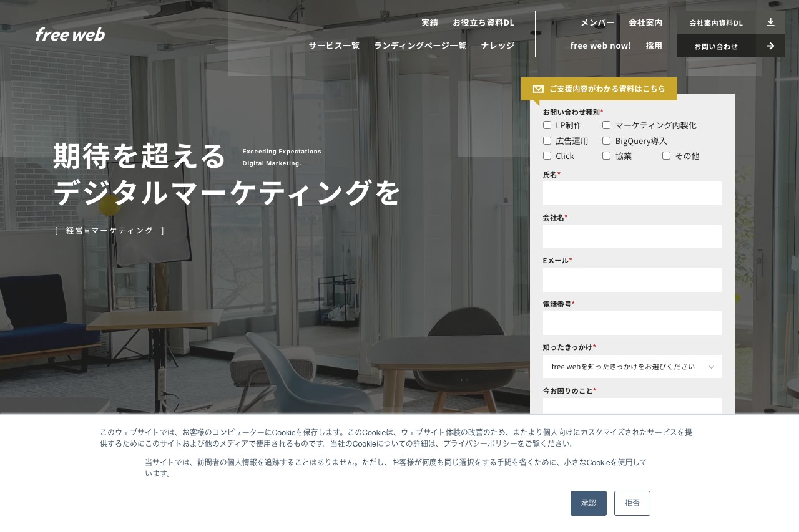Viewport: 799px width, 532px height.
Task: Click the free web logo
Action: click(70, 34)
